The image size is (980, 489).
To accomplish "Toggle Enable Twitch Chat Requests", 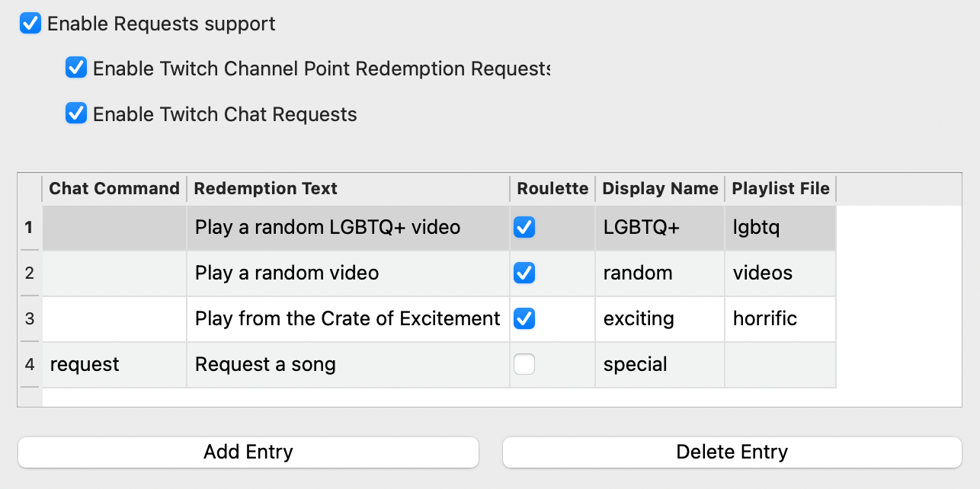I will point(76,113).
